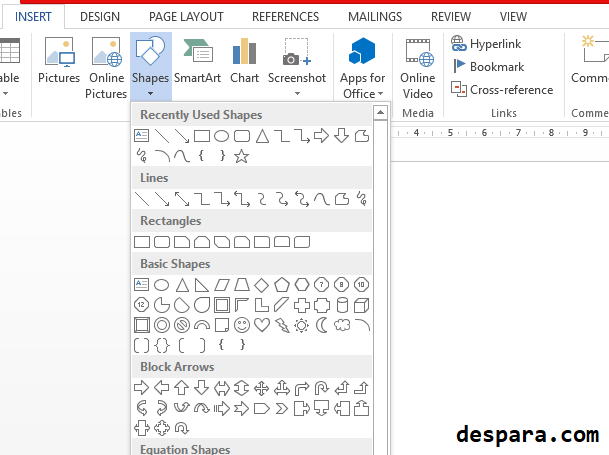This screenshot has height=455, width=609.
Task: Insert a Hyperlink
Action: [486, 44]
